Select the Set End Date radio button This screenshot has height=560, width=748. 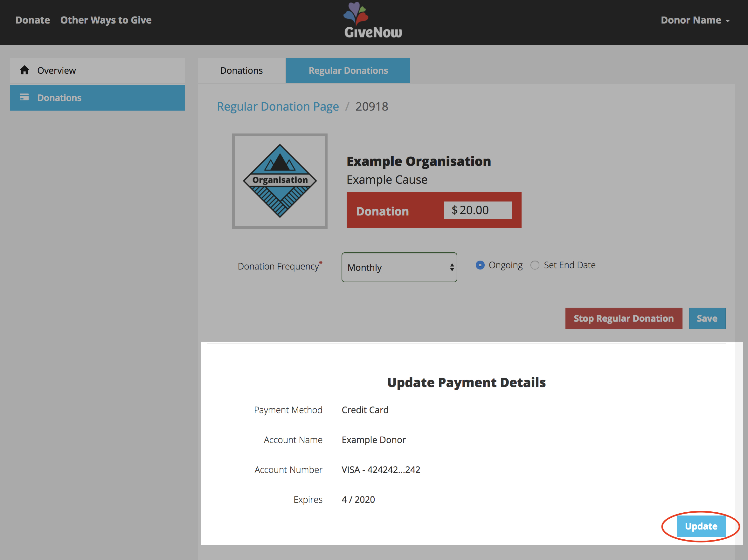535,265
